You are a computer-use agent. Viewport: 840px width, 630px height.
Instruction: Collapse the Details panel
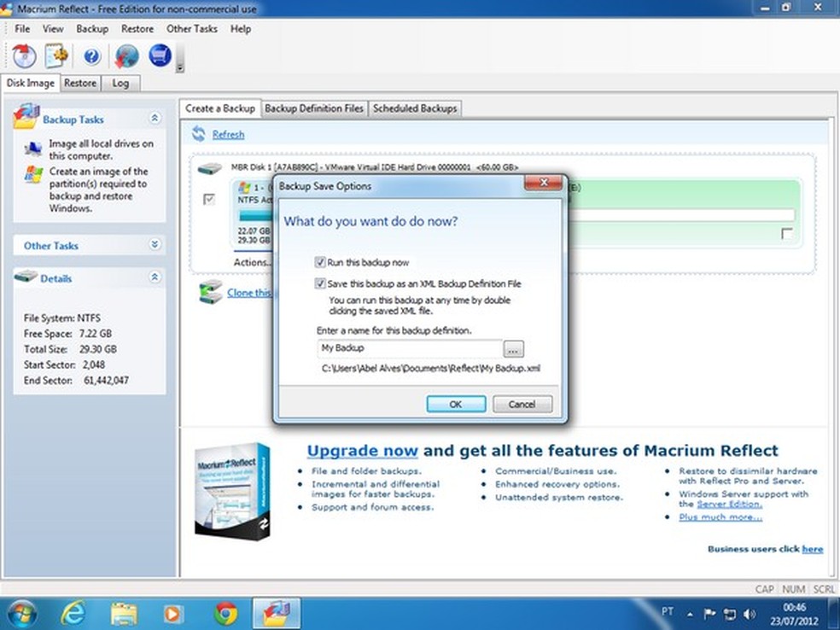click(155, 277)
